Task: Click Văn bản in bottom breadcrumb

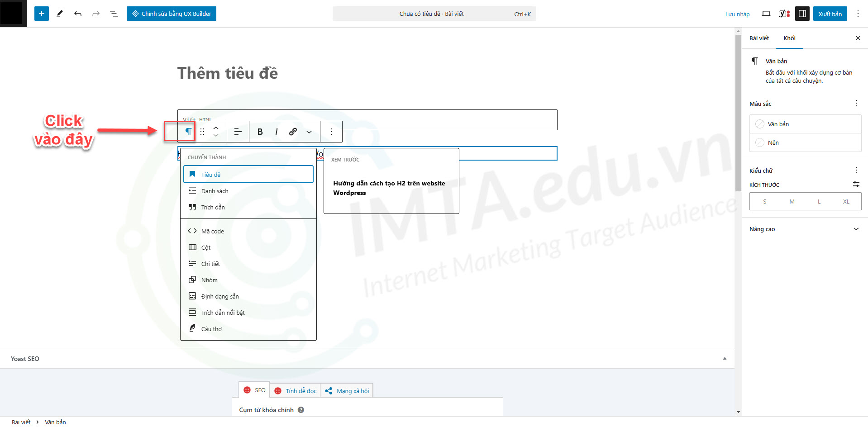Action: (55, 422)
